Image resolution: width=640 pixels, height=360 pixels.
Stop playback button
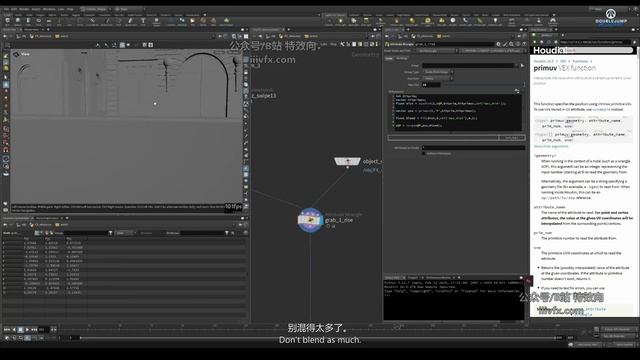click(x=20, y=329)
